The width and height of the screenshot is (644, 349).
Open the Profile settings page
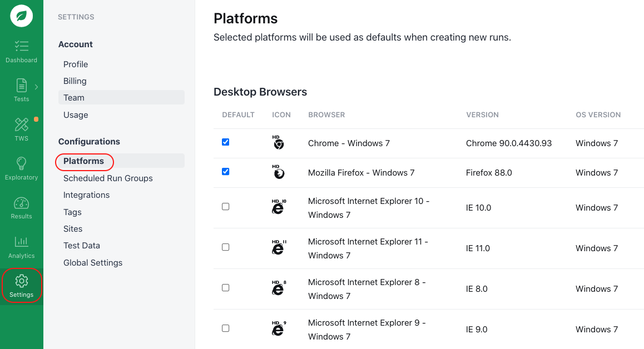coord(76,64)
